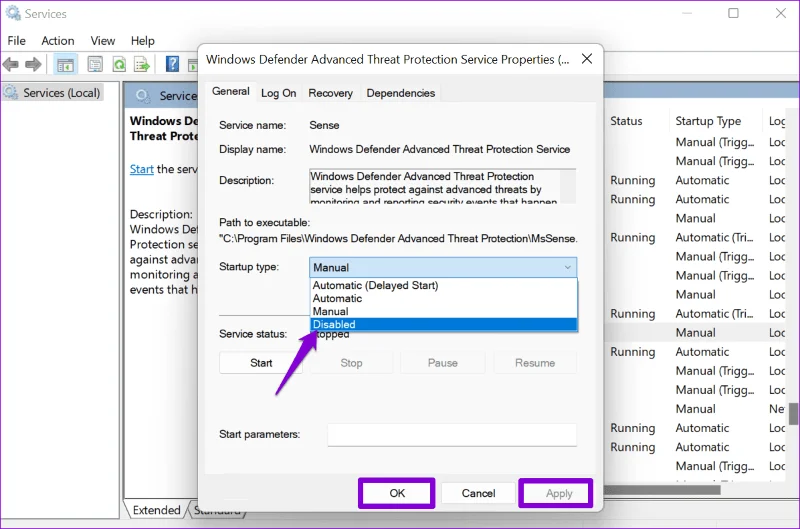Click the Forward arrow in the toolbar
800x529 pixels.
click(33, 65)
